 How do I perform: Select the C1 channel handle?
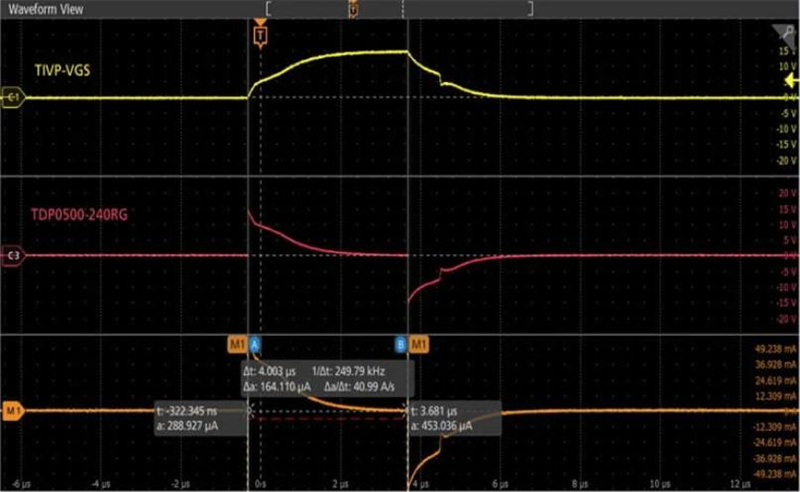(x=14, y=98)
